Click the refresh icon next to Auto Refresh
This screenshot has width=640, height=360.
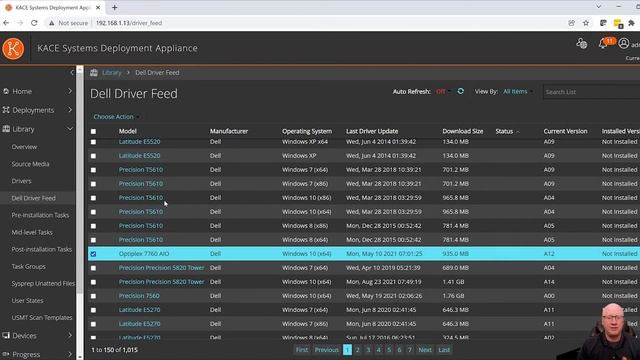pyautogui.click(x=460, y=91)
